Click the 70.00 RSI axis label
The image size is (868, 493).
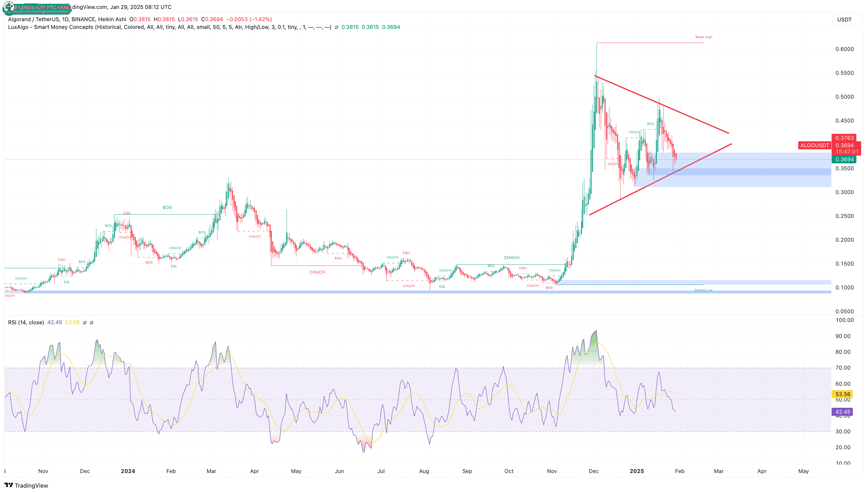[x=843, y=368]
